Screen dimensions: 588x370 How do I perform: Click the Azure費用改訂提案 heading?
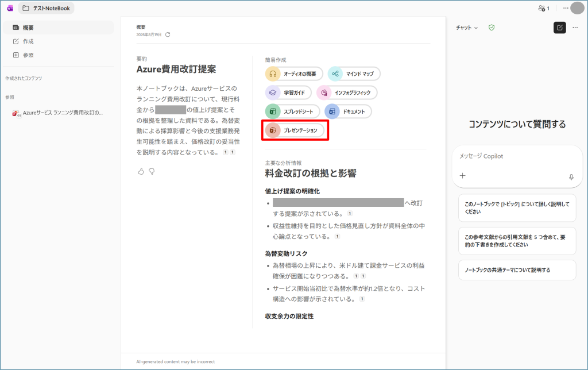coord(176,70)
